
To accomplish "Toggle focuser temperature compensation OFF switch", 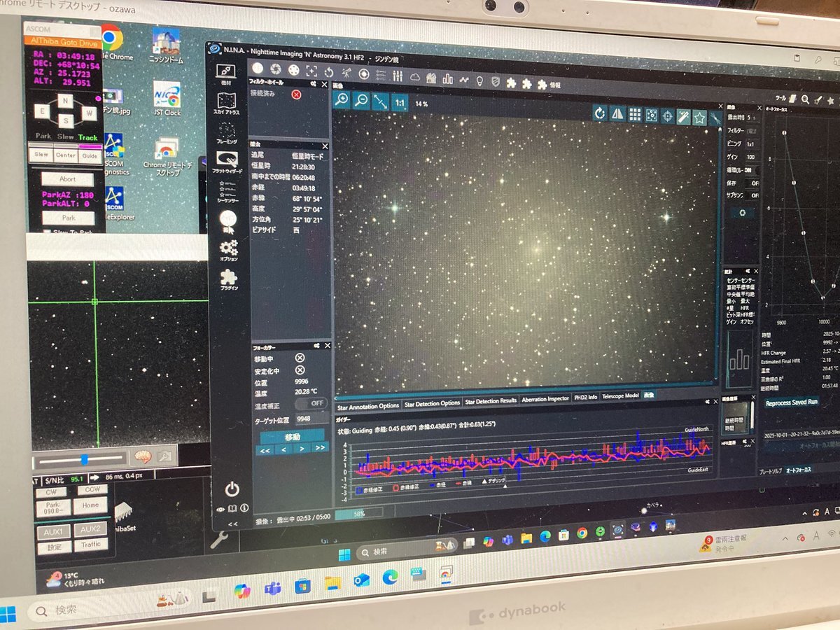I will coord(309,403).
